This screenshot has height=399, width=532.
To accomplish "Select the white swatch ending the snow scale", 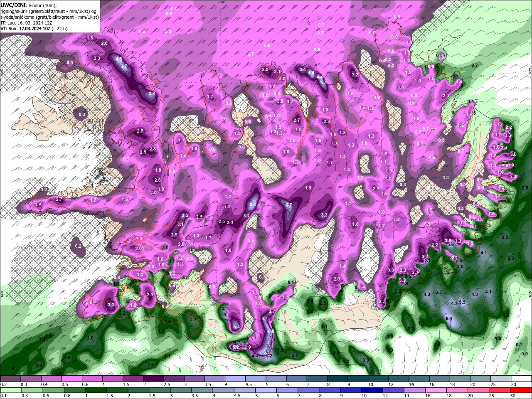I will tap(521, 379).
